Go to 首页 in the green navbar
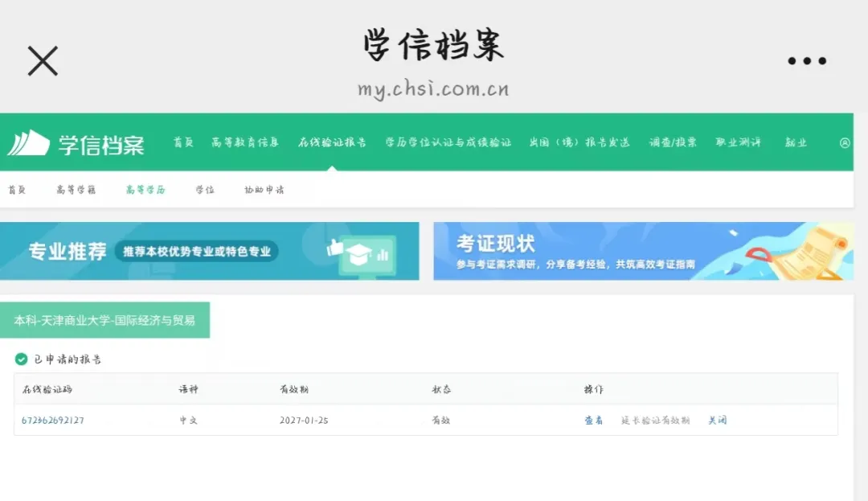The image size is (868, 501). pos(183,142)
